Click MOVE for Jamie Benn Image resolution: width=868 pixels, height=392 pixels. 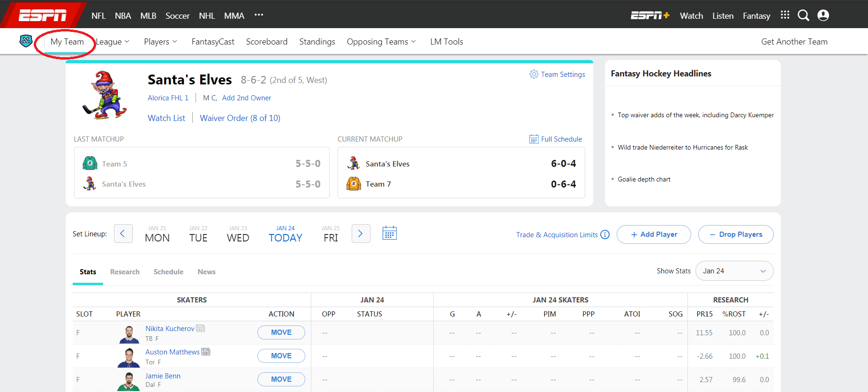coord(281,379)
